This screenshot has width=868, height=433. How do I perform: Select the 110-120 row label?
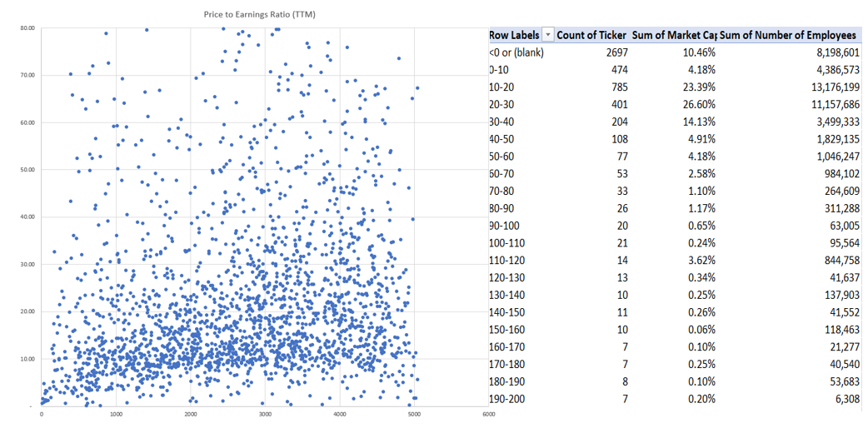(x=507, y=261)
